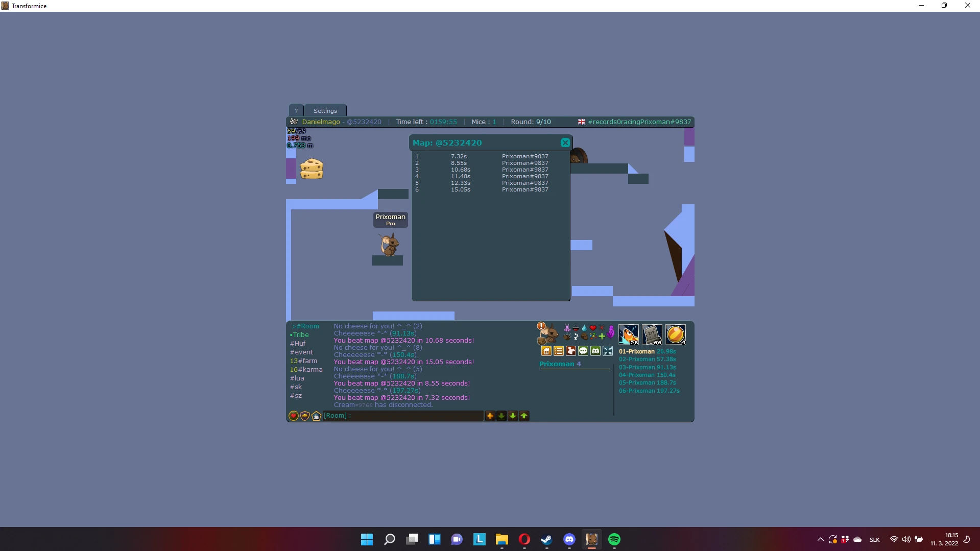980x551 pixels.
Task: Click the Danielmago map author name
Action: 321,122
